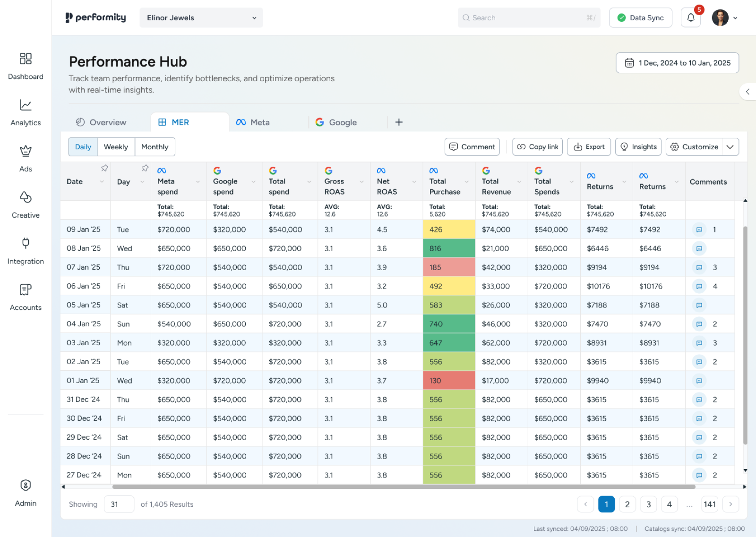
Task: Switch to Weekly view
Action: pos(116,147)
